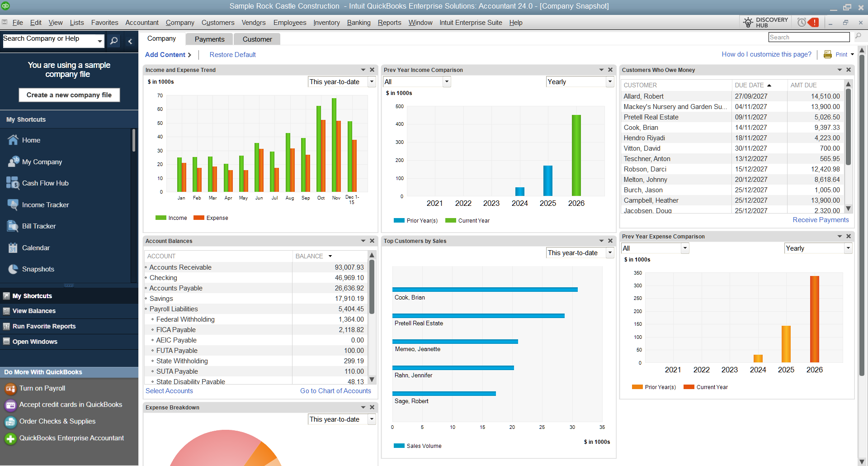This screenshot has width=868, height=466.
Task: Select Allard, Robert customer row
Action: (732, 96)
